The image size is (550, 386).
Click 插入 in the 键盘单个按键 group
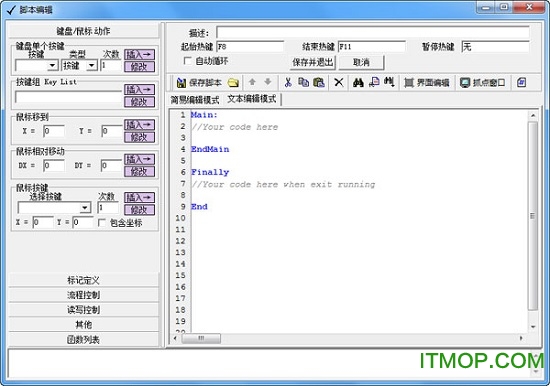139,54
